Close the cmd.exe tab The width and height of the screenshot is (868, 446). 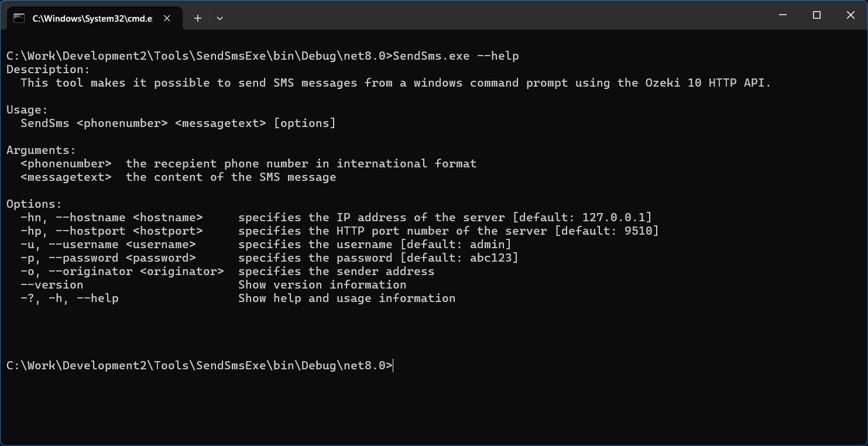coord(167,18)
